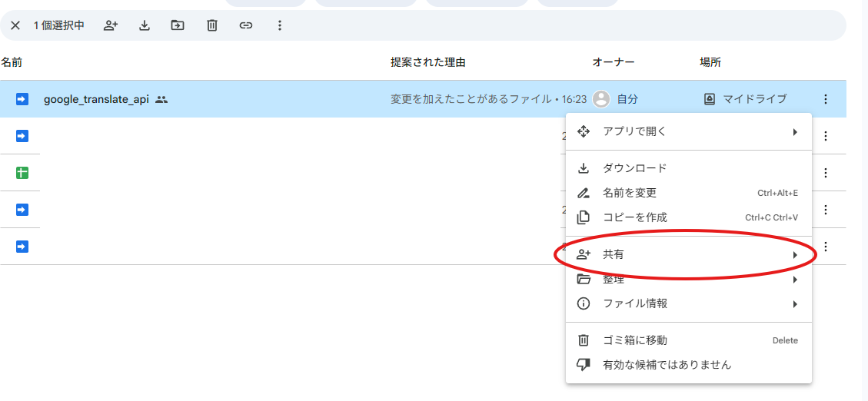Viewport: 868px width, 401px height.
Task: Click the trash icon beside ゴミ箱に移動
Action: click(583, 340)
